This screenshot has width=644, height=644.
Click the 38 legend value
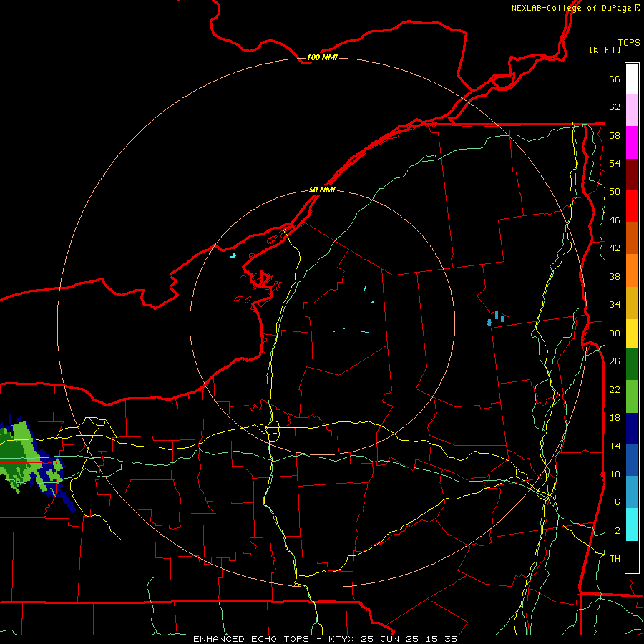tap(615, 276)
